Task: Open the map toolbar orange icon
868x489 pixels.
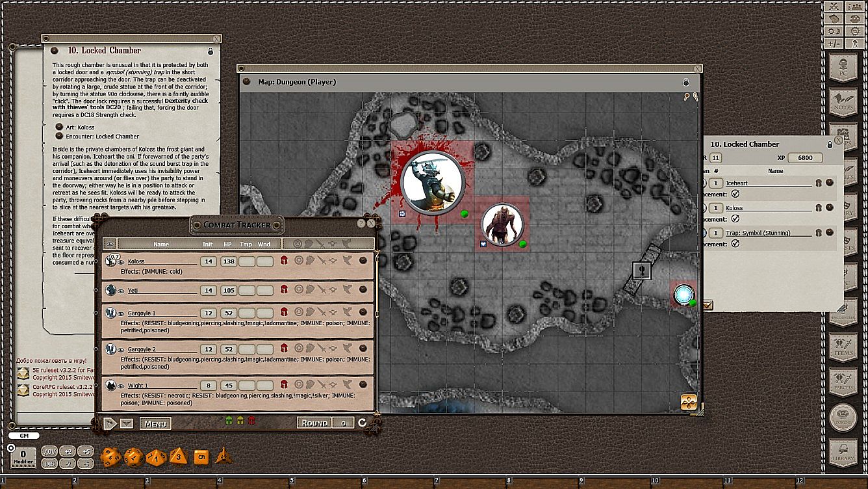Action: tap(689, 402)
